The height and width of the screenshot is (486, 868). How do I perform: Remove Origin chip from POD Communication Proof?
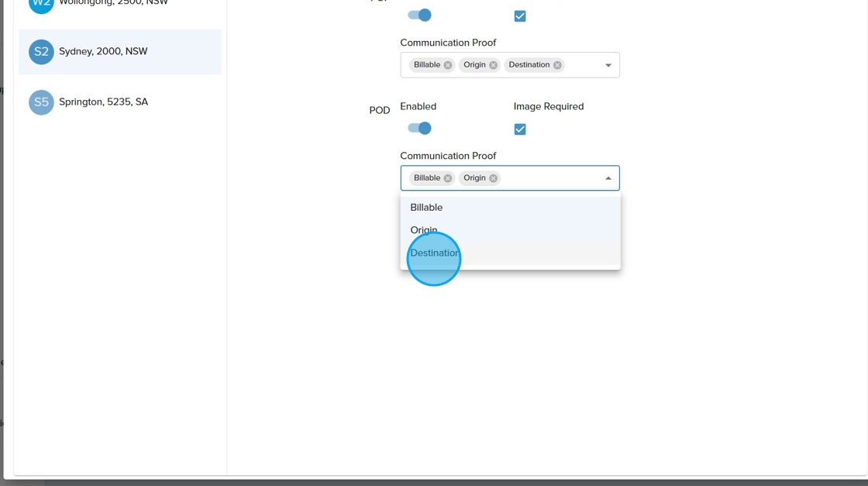[x=493, y=178]
